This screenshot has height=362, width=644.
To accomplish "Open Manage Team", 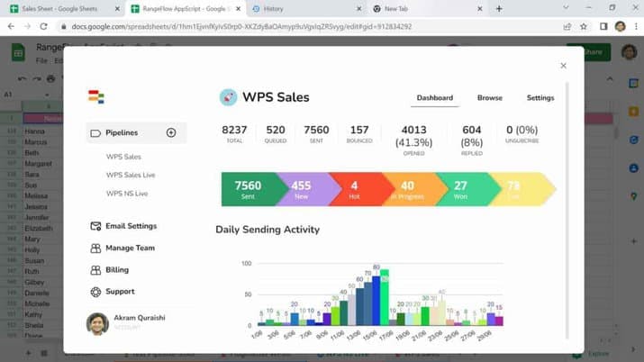I will (x=131, y=248).
